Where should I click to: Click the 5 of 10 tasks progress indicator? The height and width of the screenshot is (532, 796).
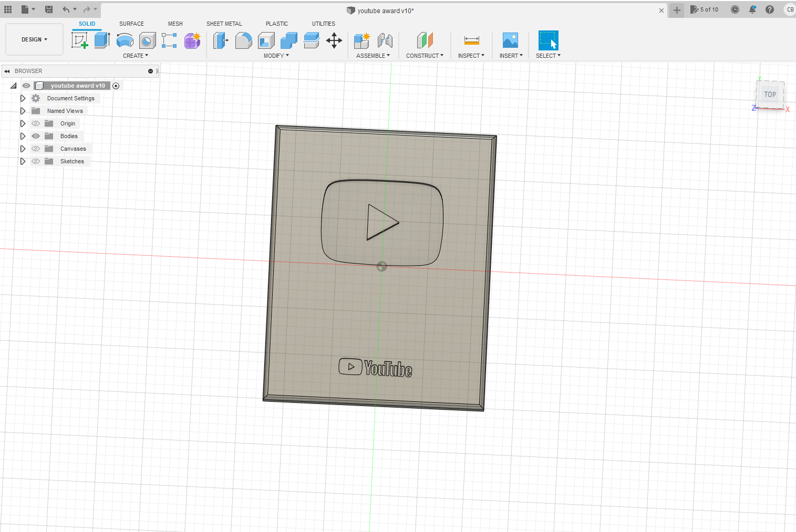click(x=704, y=9)
